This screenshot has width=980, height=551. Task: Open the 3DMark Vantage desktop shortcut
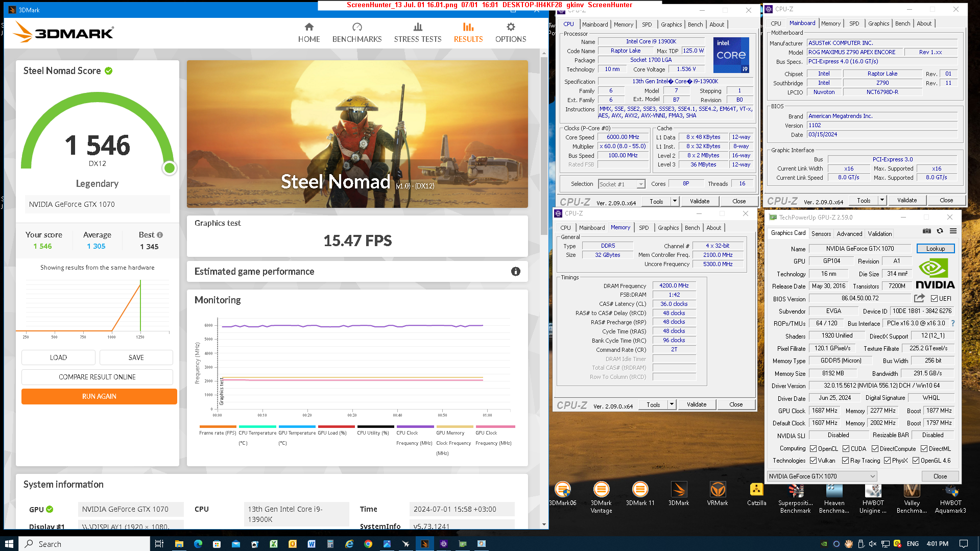601,497
